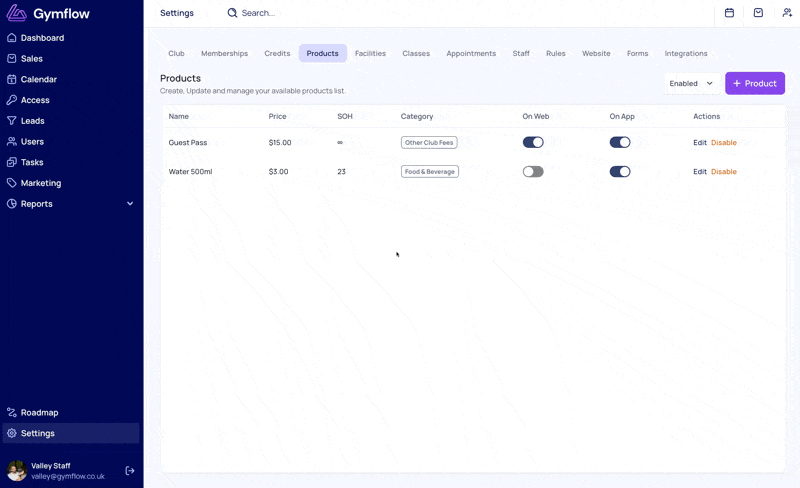The width and height of the screenshot is (800, 488).
Task: Click Edit for Guest Pass
Action: [x=700, y=143]
